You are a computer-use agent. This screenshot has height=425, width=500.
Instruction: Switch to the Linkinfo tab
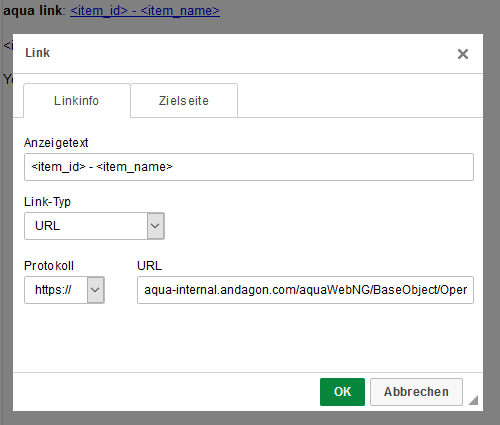coord(77,101)
